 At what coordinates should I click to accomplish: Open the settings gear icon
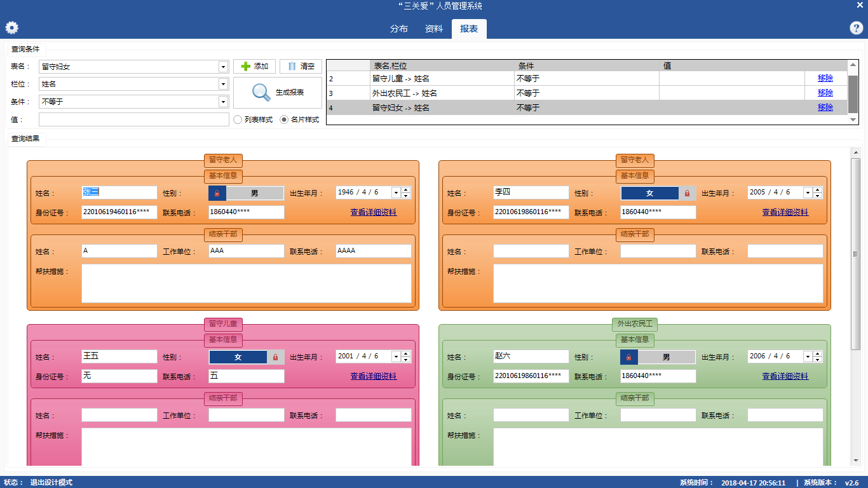[x=11, y=28]
